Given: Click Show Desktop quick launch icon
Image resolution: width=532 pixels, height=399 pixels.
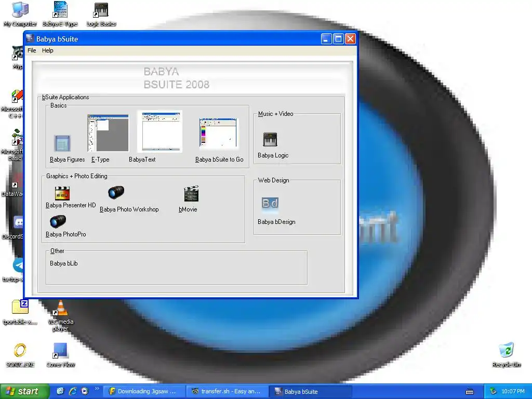Looking at the screenshot, I should 60,391.
